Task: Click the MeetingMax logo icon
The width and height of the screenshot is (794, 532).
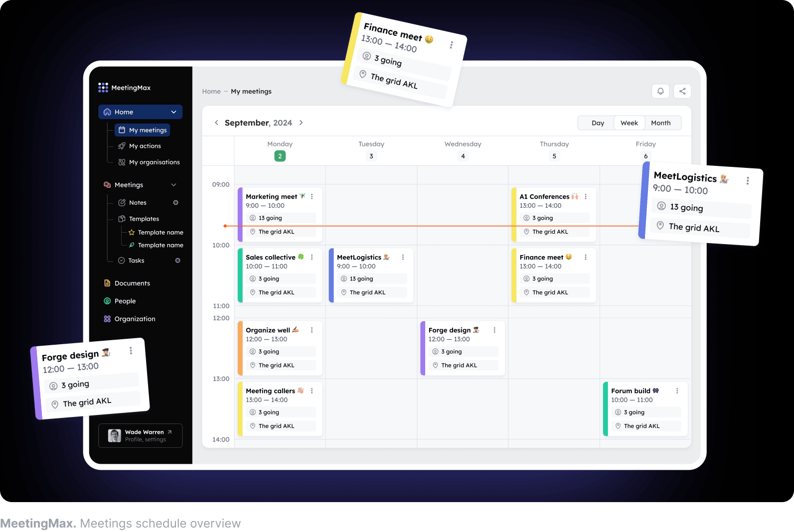Action: coord(103,88)
